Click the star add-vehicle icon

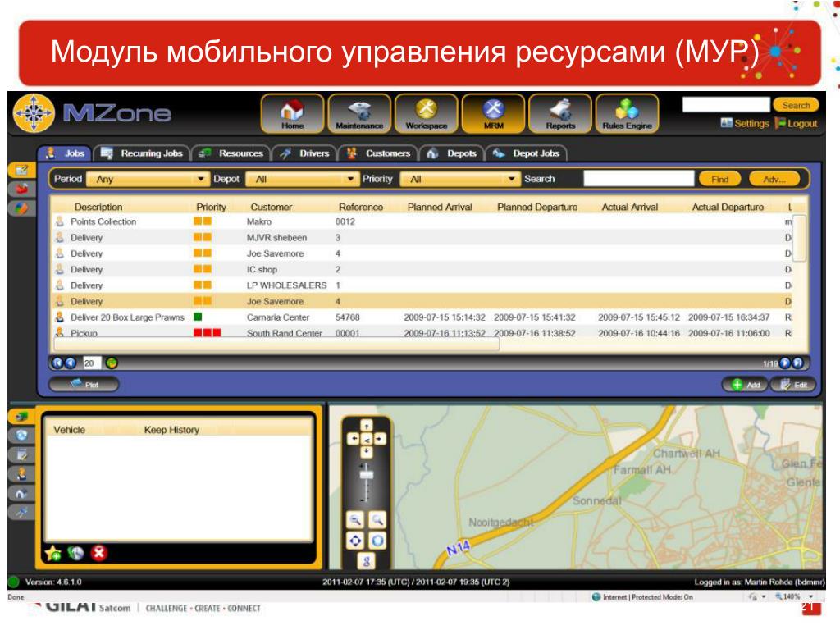[x=53, y=552]
